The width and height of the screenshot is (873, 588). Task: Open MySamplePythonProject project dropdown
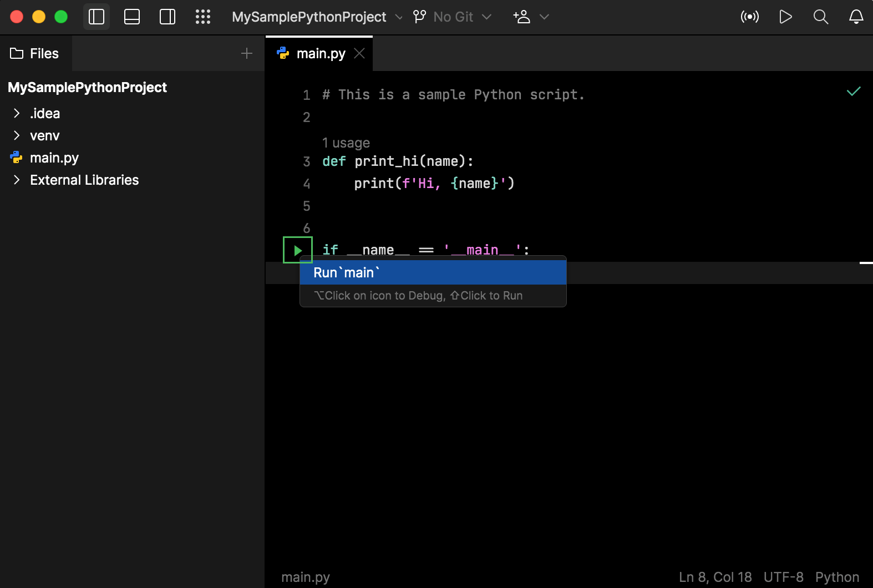pos(317,17)
